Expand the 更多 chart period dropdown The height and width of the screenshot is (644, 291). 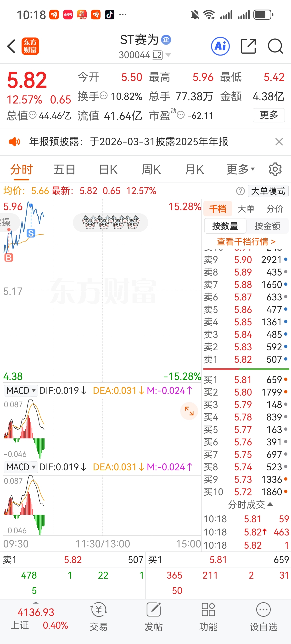click(x=240, y=169)
